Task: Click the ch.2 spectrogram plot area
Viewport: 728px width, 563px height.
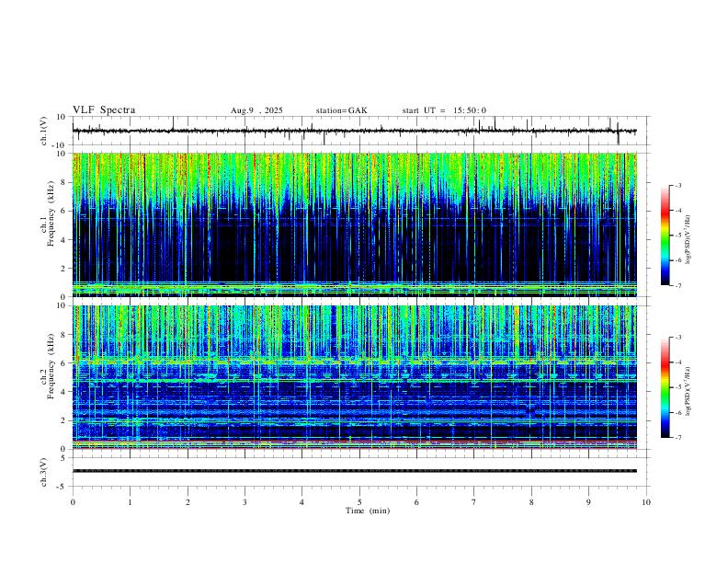Action: 355,377
